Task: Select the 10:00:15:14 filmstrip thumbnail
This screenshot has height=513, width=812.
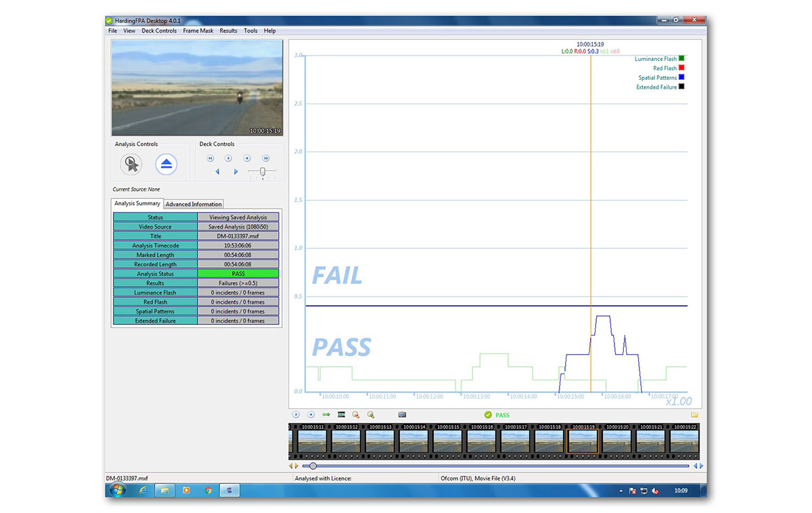Action: (413, 441)
